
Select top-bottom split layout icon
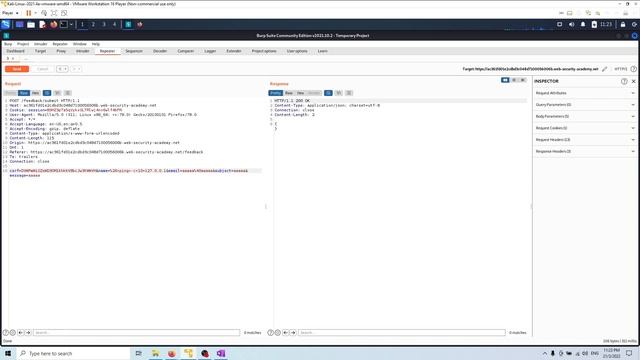(514, 80)
